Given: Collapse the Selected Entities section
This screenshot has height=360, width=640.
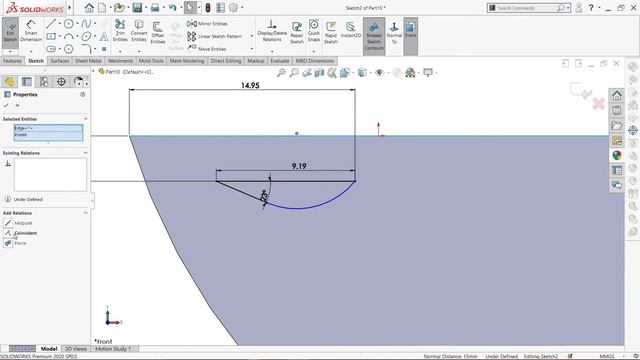Looking at the screenshot, I should [x=85, y=119].
